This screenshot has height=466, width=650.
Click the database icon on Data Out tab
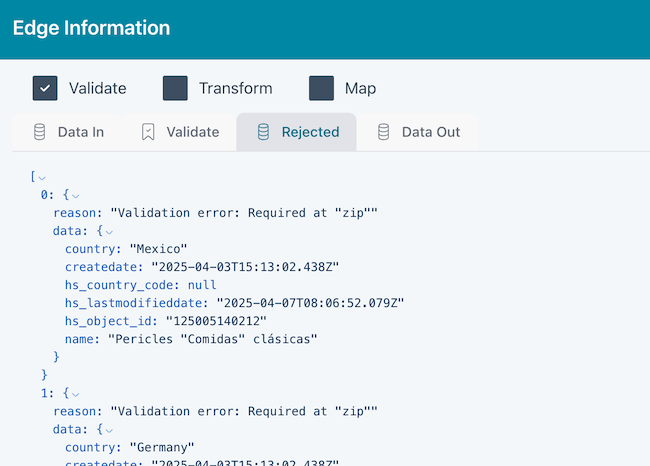tap(383, 132)
